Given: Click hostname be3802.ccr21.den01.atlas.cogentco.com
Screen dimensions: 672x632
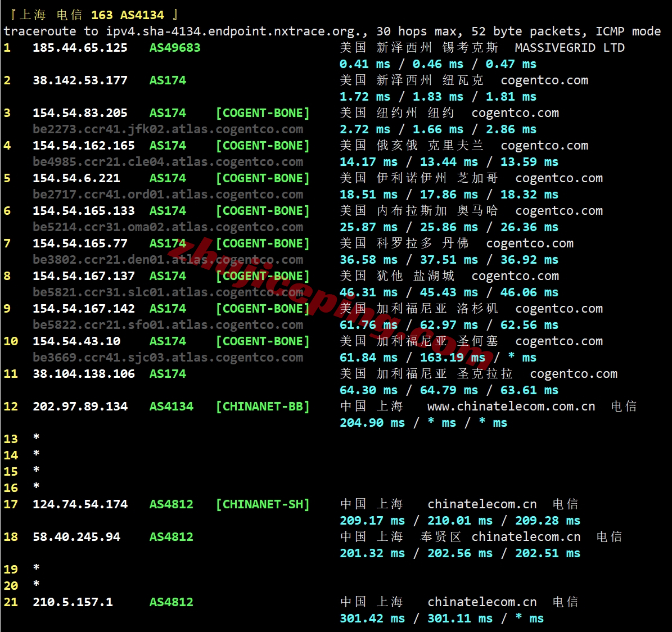Looking at the screenshot, I should tap(168, 259).
